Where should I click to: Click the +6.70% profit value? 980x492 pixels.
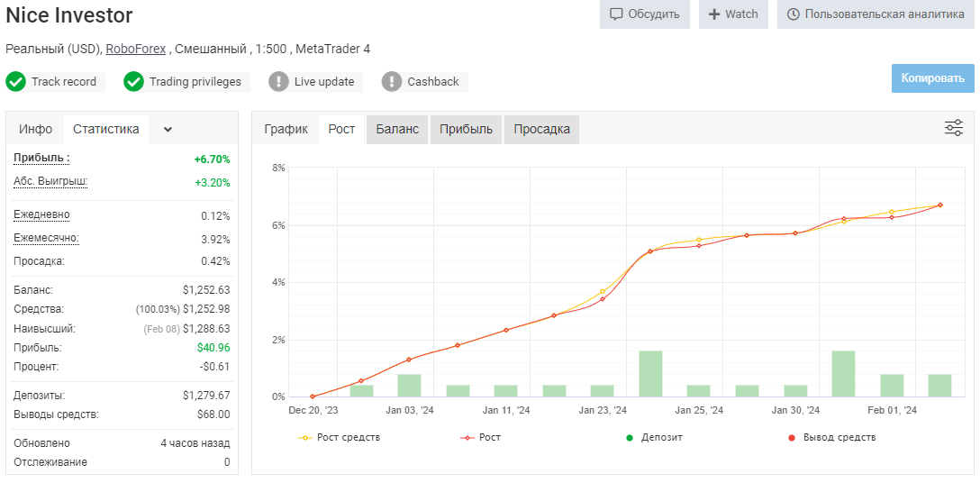[212, 159]
